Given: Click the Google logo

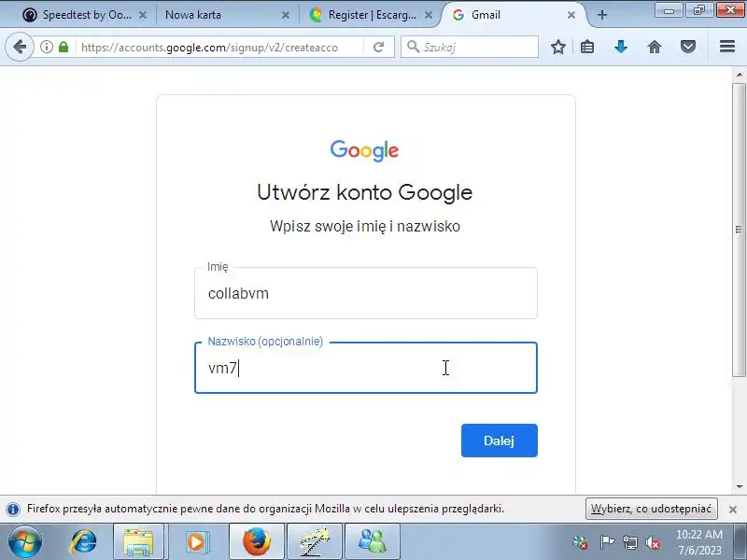Looking at the screenshot, I should pos(364,150).
